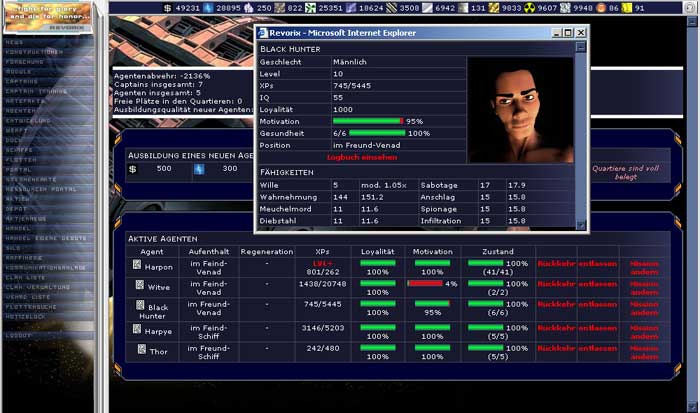Click 'Rückkehr' for agent Harpon
This screenshot has width=700, height=413.
[x=556, y=266]
